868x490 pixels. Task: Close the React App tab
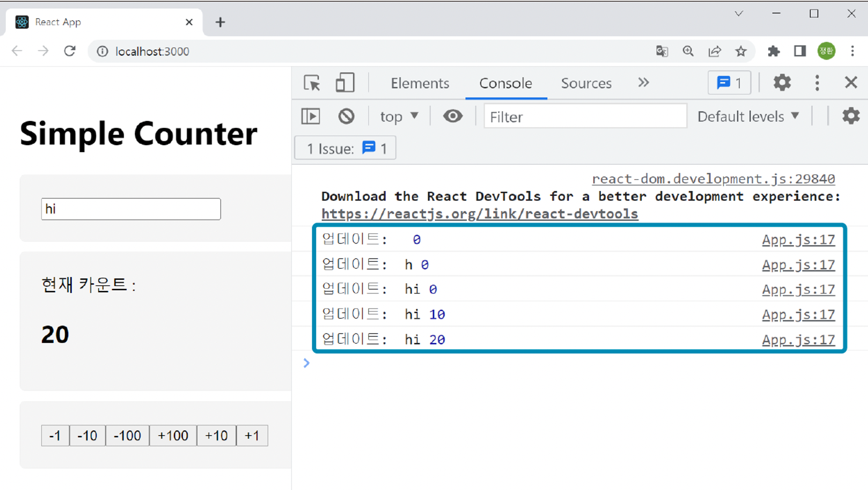[x=189, y=22]
